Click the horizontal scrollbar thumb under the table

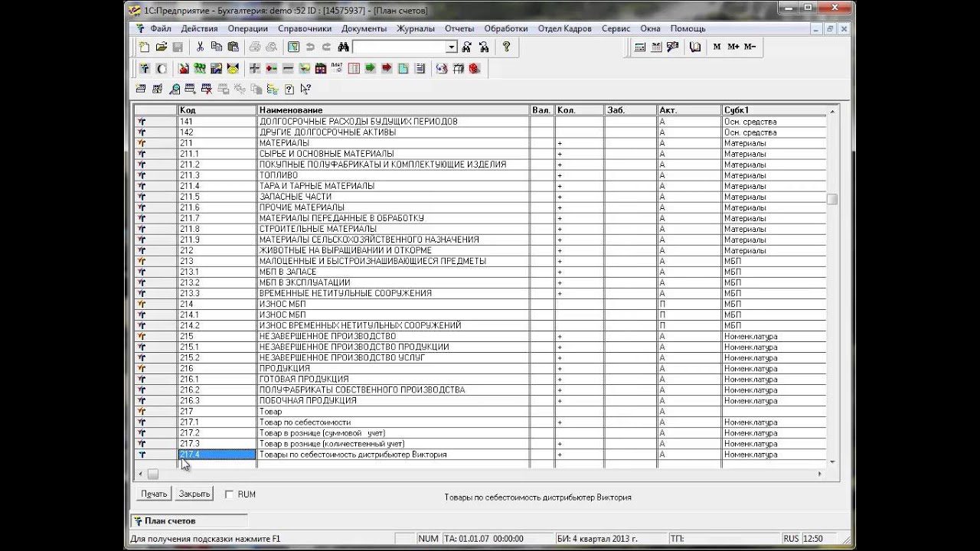coord(153,474)
